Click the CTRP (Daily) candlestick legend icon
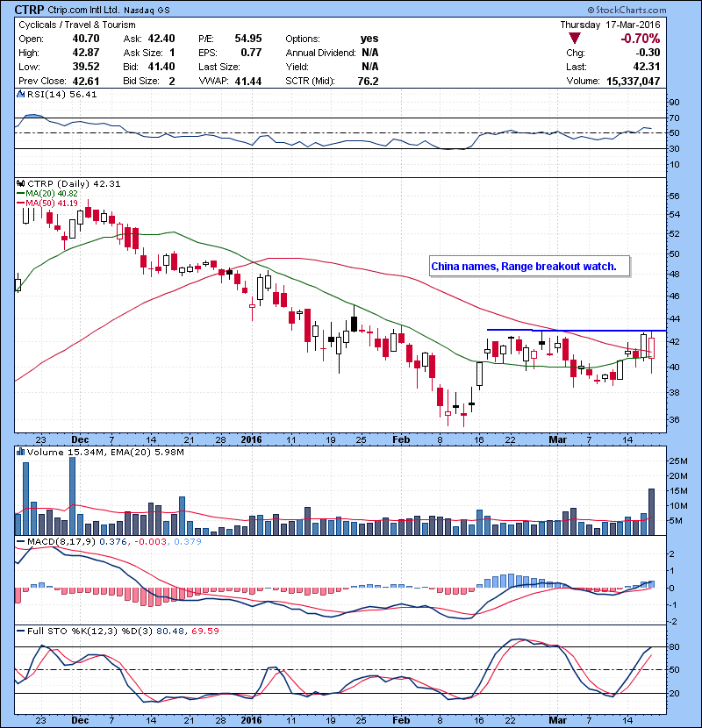Image resolution: width=702 pixels, height=728 pixels. coord(20,183)
